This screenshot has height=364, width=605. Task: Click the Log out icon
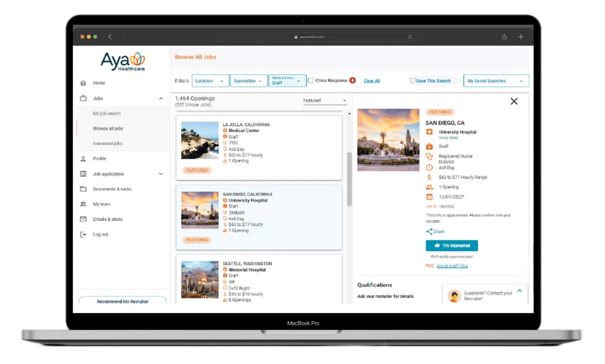[x=83, y=234]
